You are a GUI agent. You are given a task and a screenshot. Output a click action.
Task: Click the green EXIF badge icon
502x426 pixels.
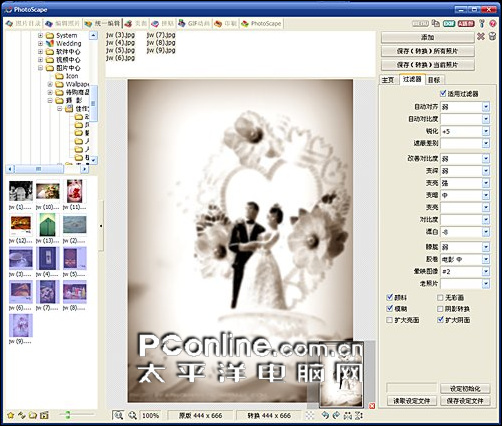(449, 23)
